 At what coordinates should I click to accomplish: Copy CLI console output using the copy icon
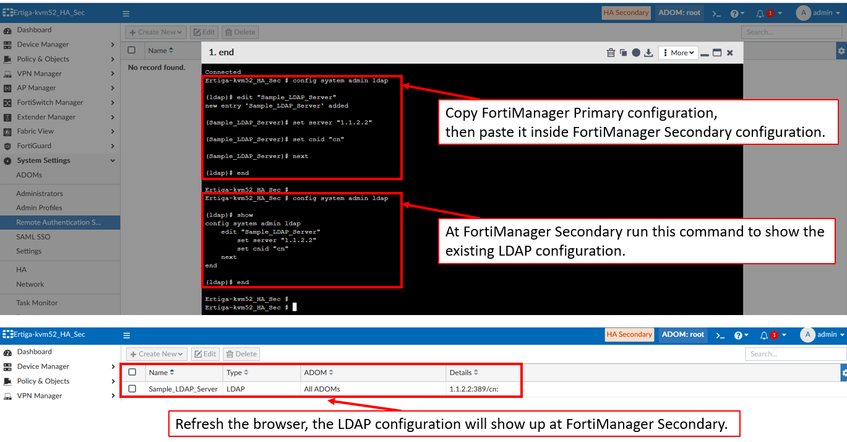tap(623, 52)
